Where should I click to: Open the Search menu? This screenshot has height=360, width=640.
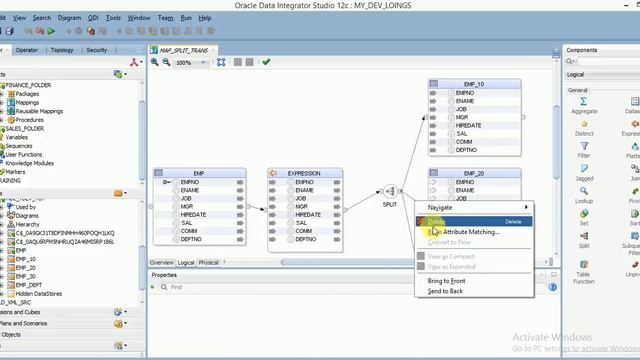point(42,18)
